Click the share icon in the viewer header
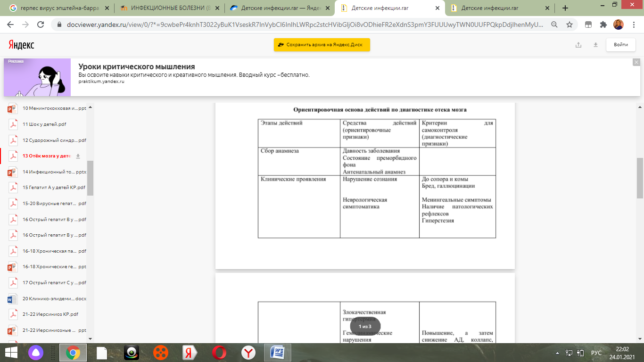 pos(578,45)
